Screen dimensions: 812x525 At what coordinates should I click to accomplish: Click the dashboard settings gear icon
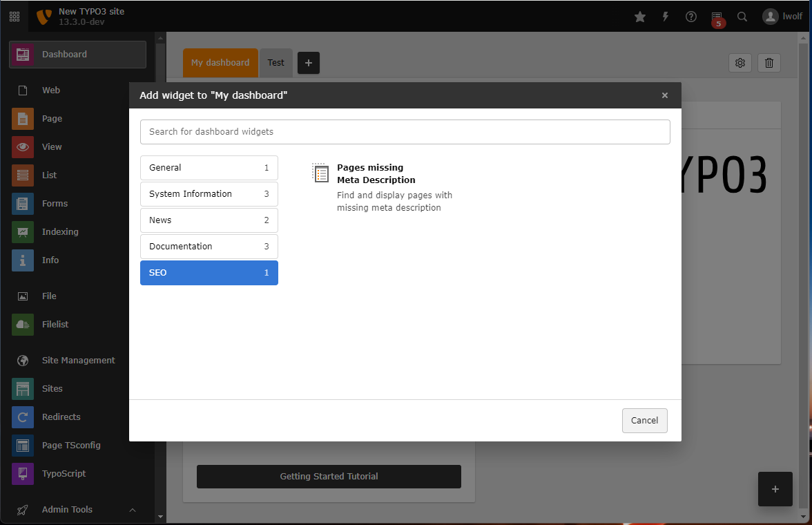click(740, 63)
